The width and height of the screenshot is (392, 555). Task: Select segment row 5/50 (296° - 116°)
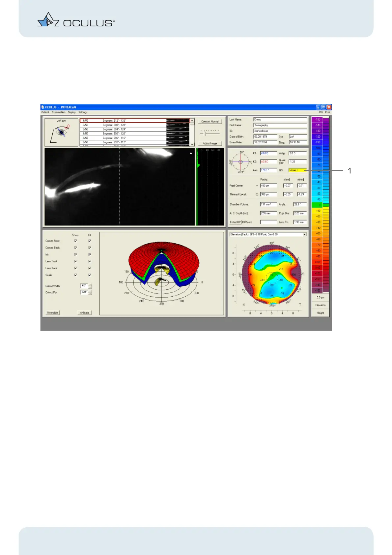134,138
